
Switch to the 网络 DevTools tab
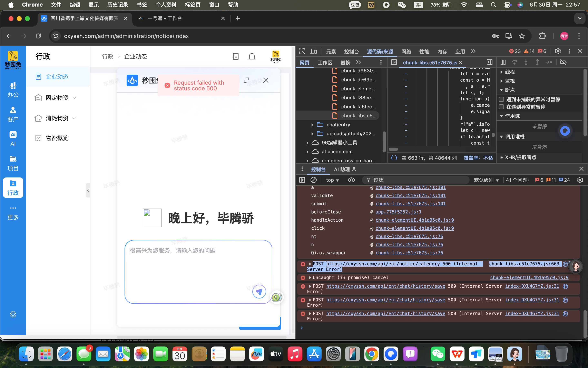tap(406, 51)
